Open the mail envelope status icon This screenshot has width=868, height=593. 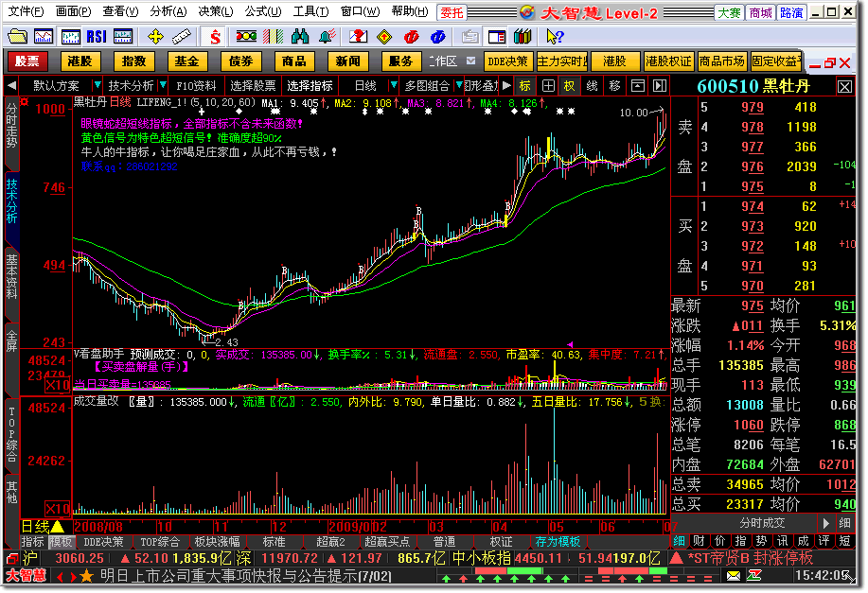pos(734,576)
